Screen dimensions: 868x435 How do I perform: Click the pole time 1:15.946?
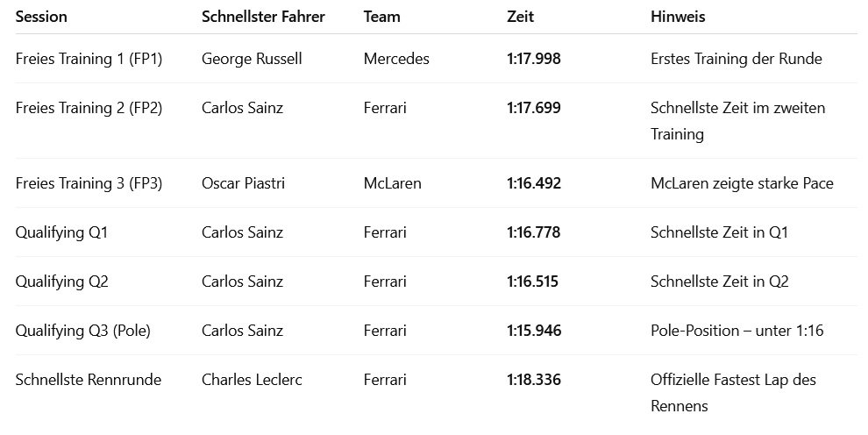tap(534, 331)
